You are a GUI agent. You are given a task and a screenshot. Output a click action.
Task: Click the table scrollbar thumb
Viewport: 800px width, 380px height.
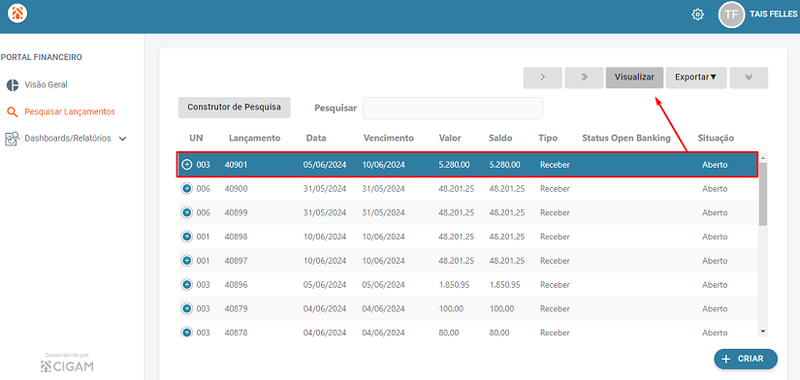tap(763, 194)
